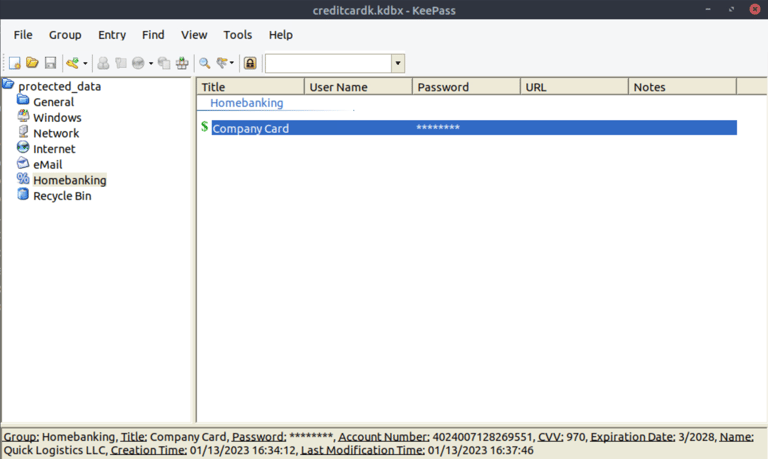The height and width of the screenshot is (459, 768).
Task: Click the Copy Password toolbar icon
Action: coord(120,63)
